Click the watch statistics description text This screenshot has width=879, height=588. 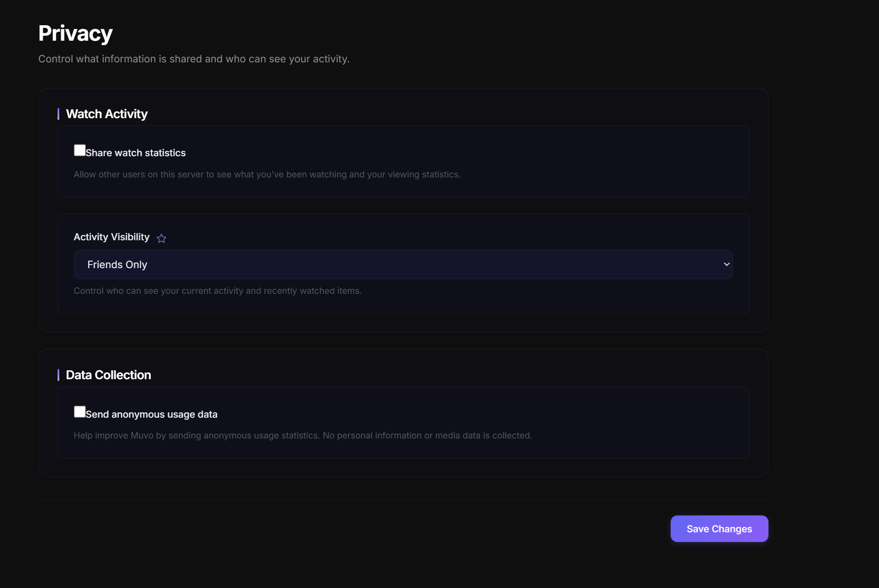(267, 175)
